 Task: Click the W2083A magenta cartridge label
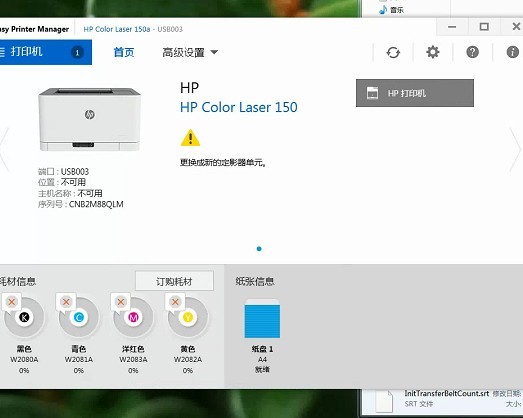133,360
